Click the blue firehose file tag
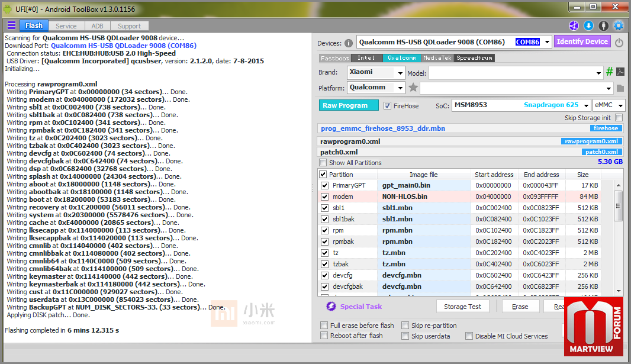 tap(606, 128)
